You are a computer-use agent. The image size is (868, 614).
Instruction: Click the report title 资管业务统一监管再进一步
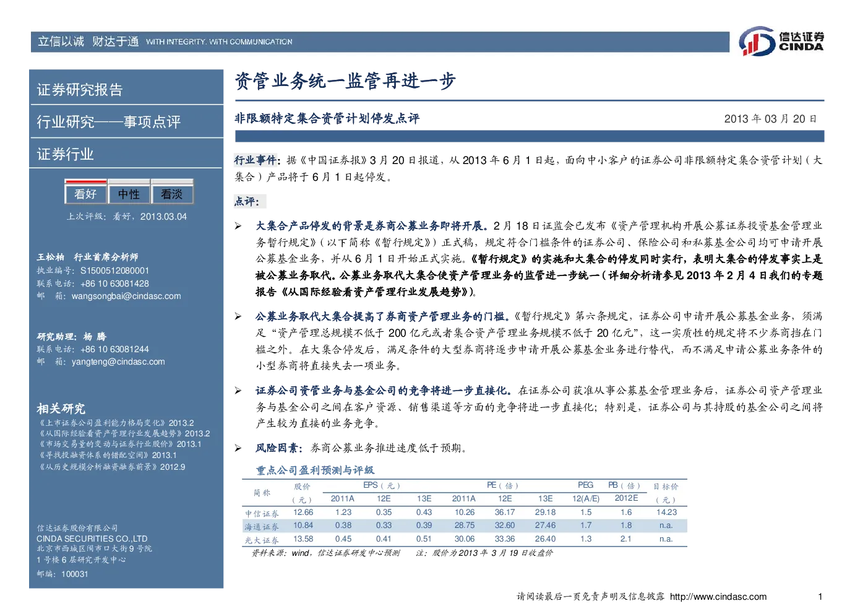[345, 81]
